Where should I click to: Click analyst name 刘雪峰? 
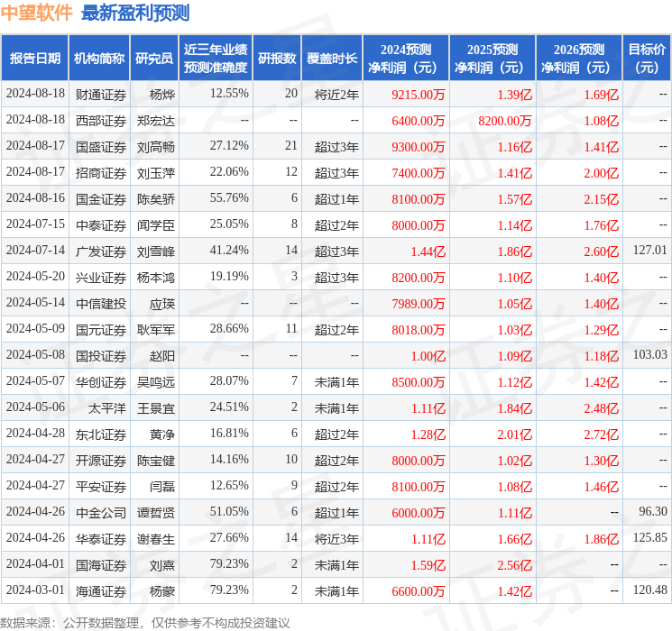click(156, 251)
